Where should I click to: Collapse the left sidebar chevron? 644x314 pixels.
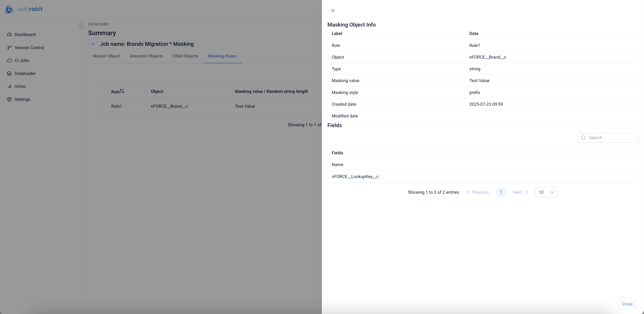click(81, 25)
